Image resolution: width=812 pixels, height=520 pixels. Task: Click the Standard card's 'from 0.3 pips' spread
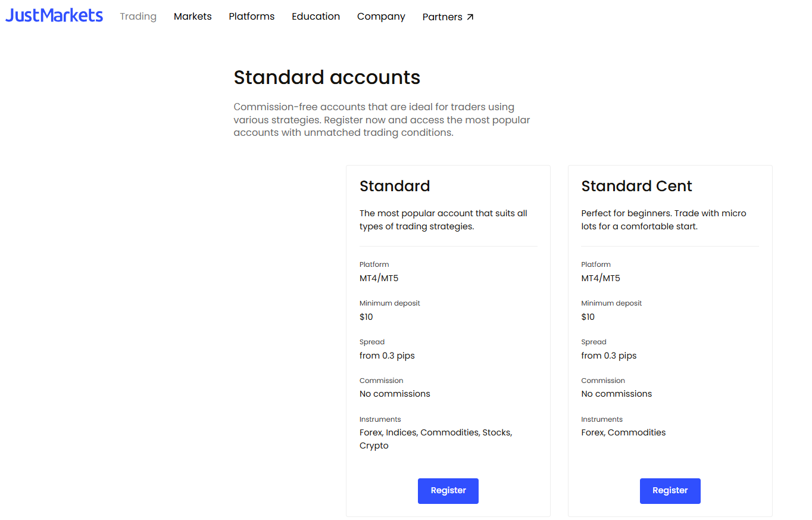(x=387, y=356)
